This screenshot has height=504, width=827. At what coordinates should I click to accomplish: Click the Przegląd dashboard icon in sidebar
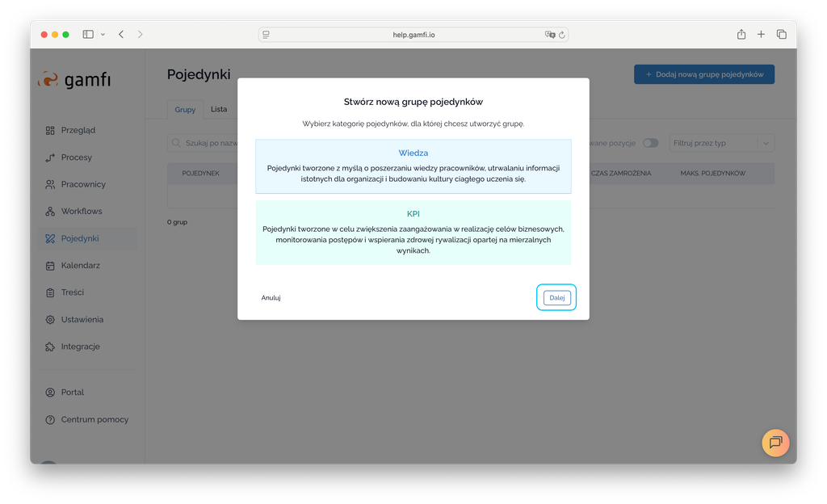coord(50,130)
